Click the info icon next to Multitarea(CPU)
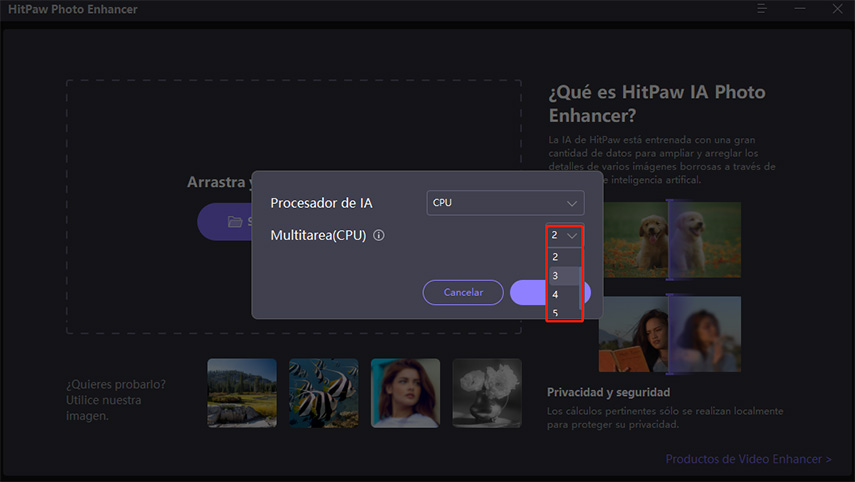855x482 pixels. [x=378, y=236]
